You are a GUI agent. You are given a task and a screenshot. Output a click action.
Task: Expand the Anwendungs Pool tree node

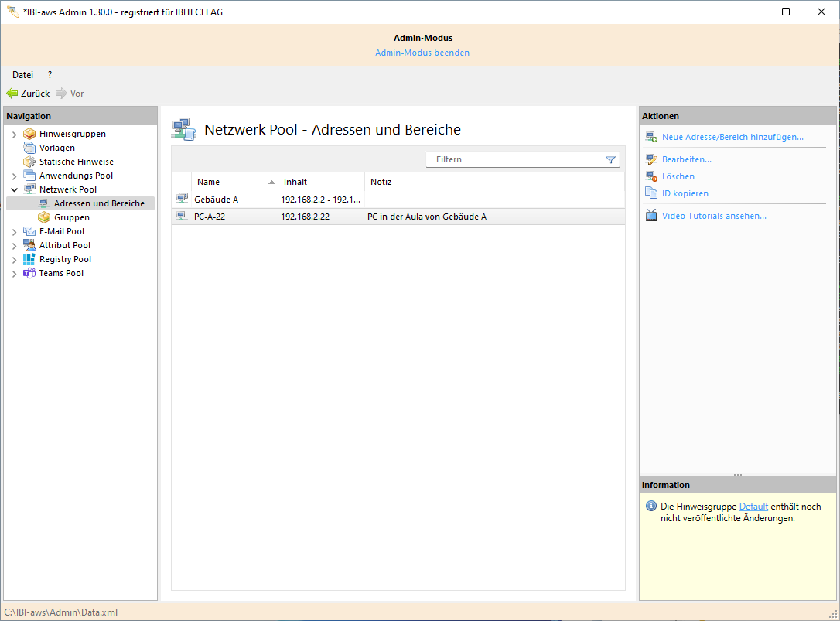tap(14, 176)
